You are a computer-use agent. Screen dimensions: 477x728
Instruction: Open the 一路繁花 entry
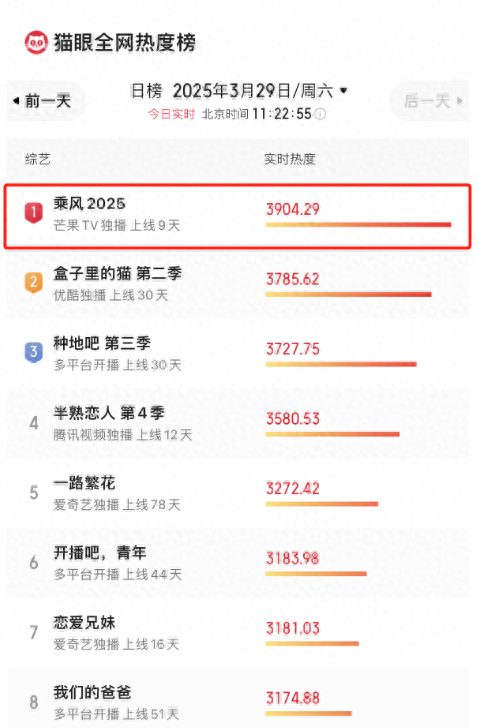click(238, 493)
